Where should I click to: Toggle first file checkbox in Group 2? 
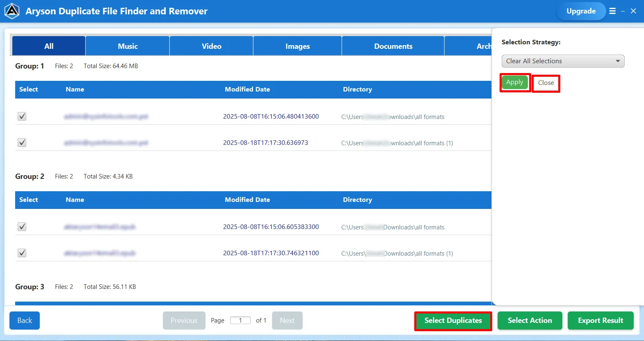tap(22, 227)
